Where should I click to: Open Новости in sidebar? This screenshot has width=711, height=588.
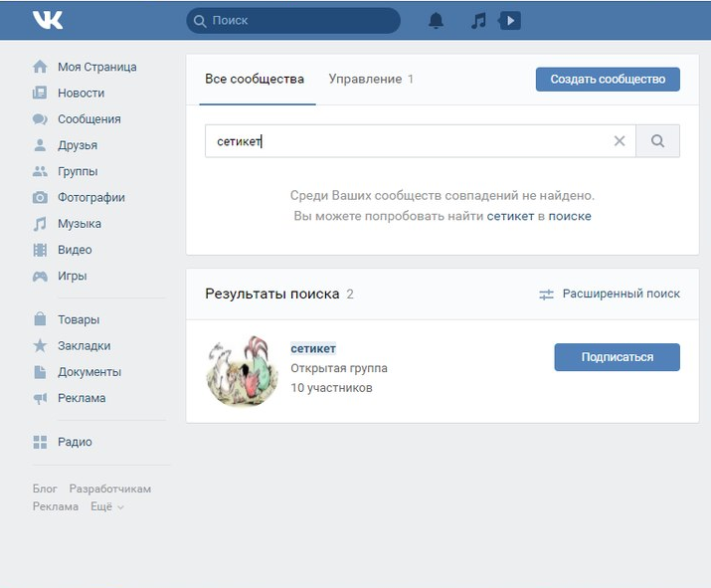pyautogui.click(x=82, y=93)
